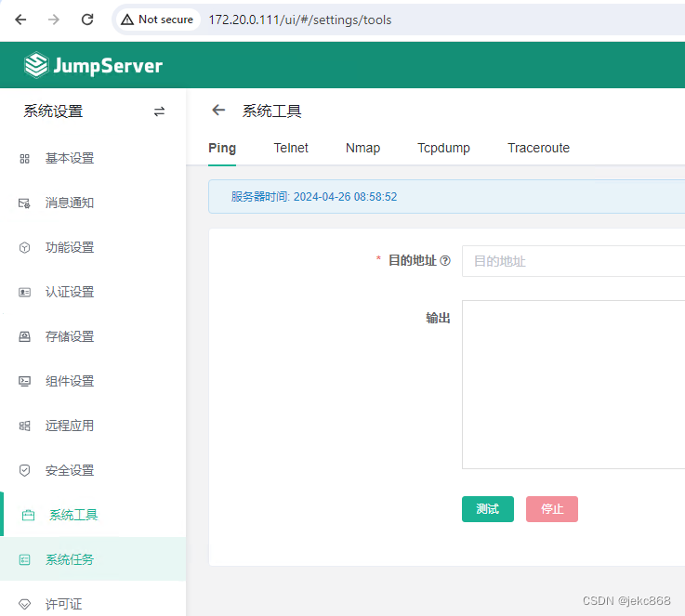Open 系统任务 in the sidebar

(93, 559)
